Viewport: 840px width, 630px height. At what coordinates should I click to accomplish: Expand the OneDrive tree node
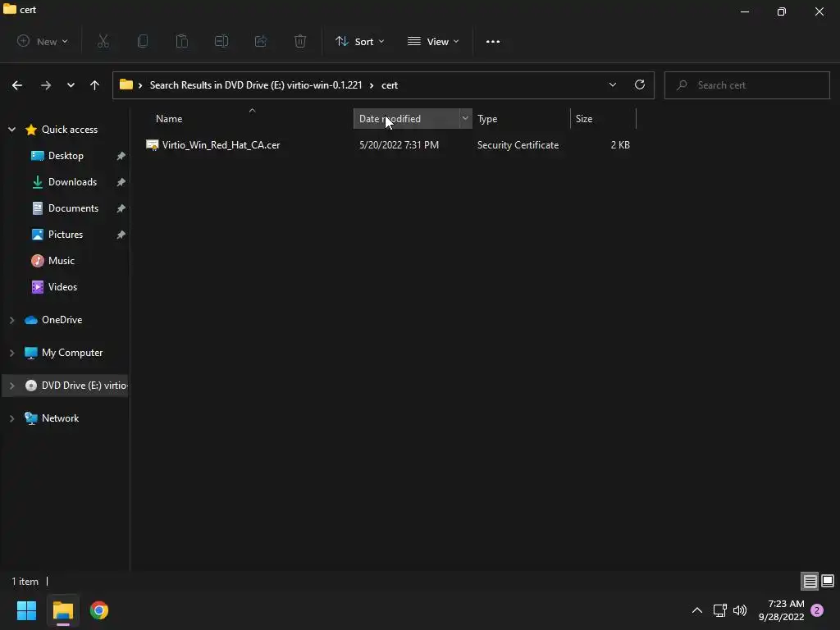point(11,320)
